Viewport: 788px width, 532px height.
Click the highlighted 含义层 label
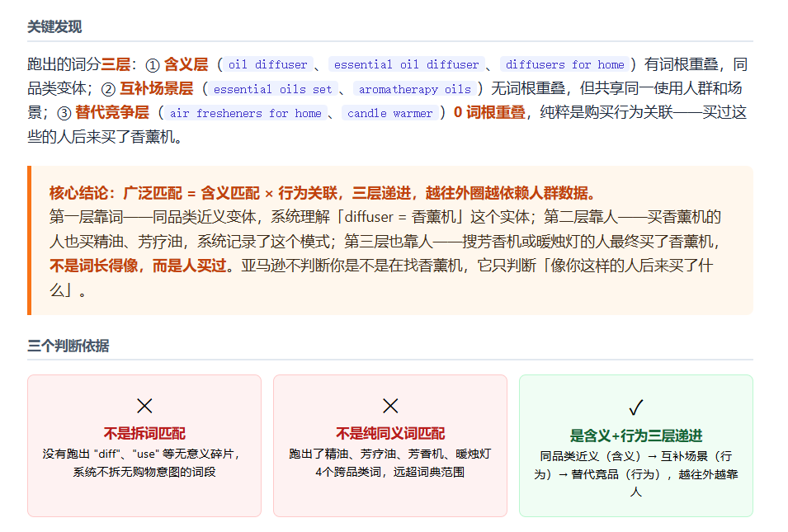pos(186,64)
